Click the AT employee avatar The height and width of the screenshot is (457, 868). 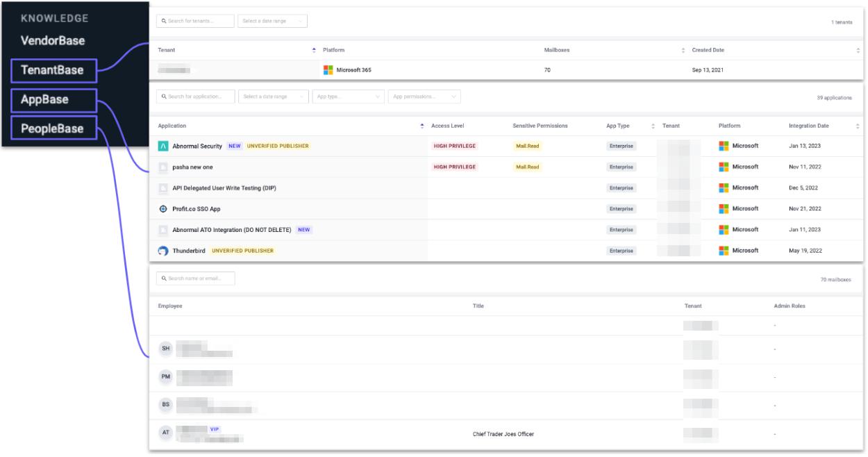click(165, 432)
